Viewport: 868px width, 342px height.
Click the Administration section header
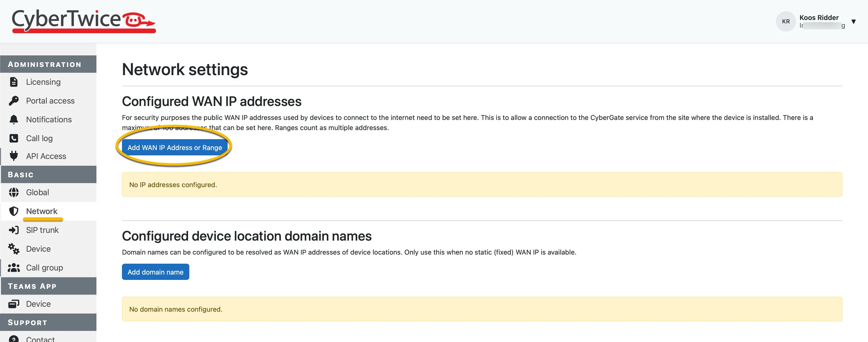pyautogui.click(x=48, y=64)
